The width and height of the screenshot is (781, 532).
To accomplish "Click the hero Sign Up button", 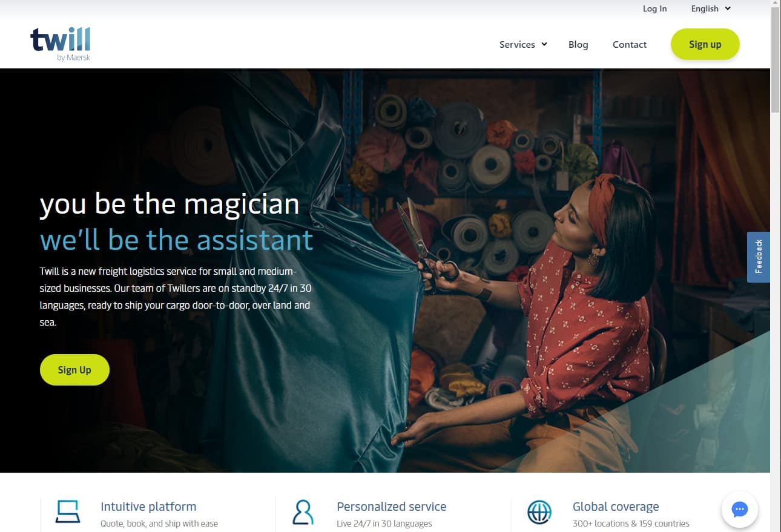I will 74,370.
